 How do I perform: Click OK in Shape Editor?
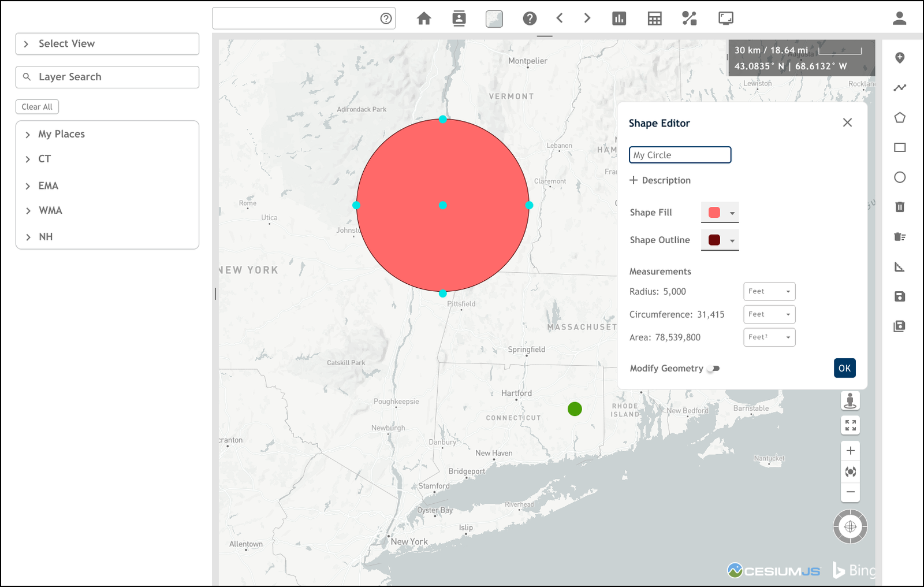pyautogui.click(x=845, y=368)
